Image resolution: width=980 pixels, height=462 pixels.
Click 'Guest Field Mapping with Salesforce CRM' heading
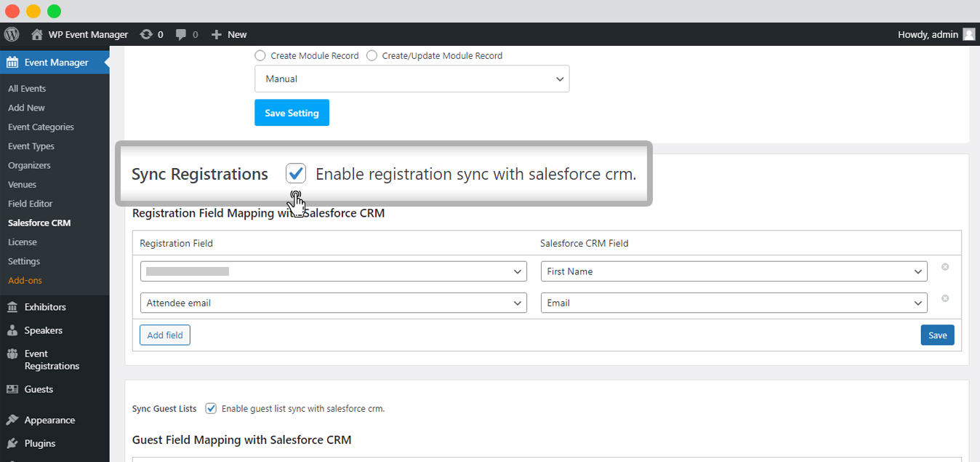point(241,439)
